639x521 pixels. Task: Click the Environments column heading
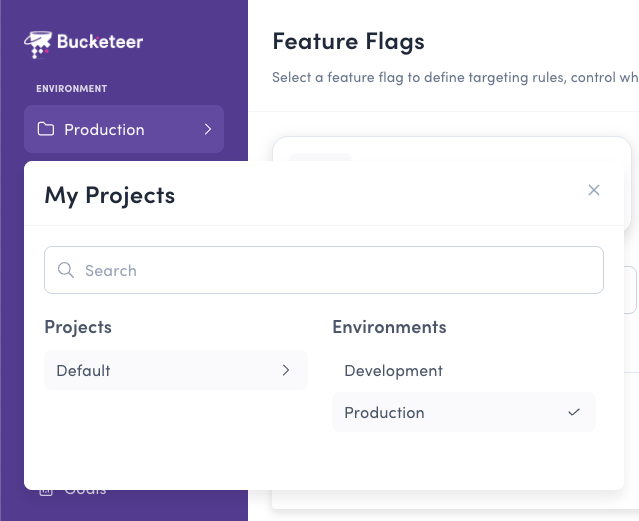click(x=389, y=327)
